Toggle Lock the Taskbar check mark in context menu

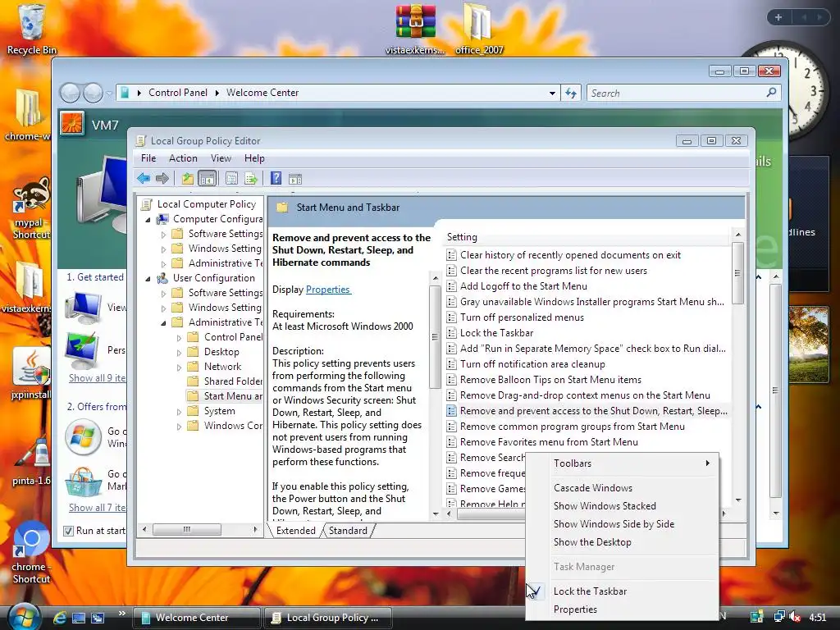[536, 591]
